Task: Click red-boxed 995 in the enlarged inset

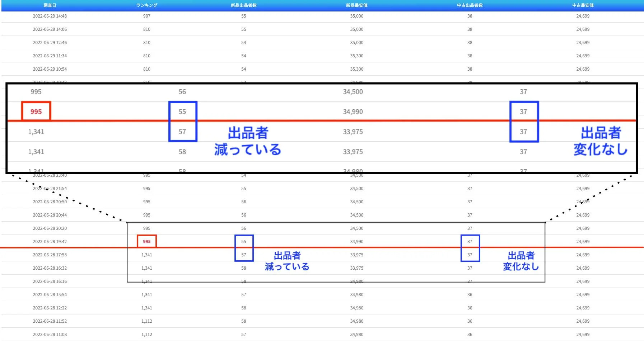Action: point(36,112)
